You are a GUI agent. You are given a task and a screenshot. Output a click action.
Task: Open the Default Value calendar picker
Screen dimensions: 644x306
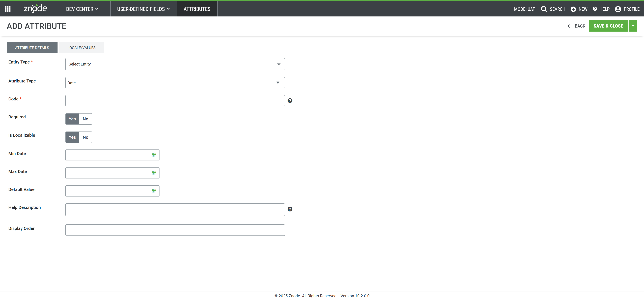[x=154, y=191]
